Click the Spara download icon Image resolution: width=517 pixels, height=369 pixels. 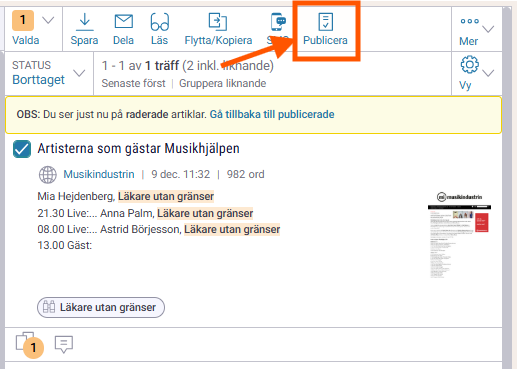tap(85, 22)
